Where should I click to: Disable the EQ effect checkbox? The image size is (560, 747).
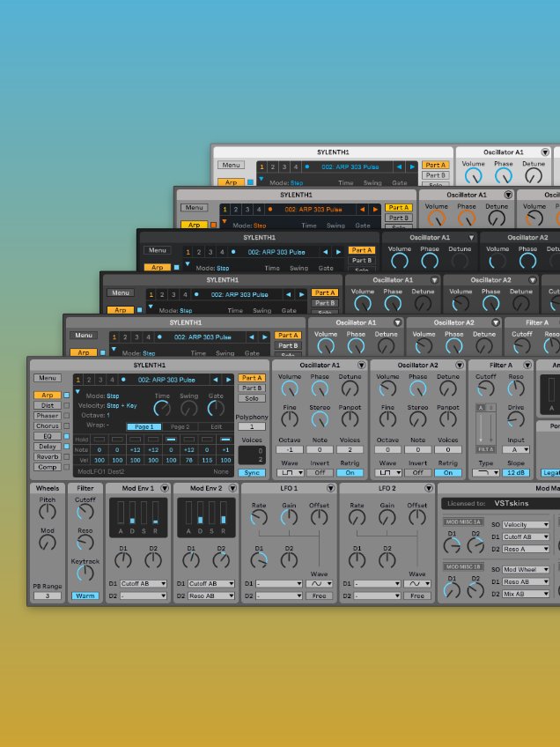pos(67,436)
